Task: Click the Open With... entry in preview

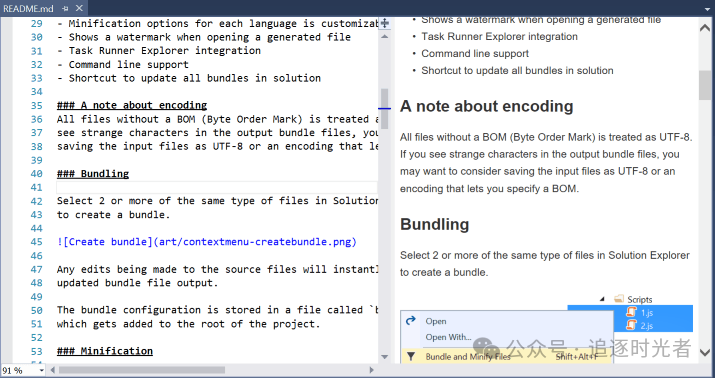Action: pos(448,337)
